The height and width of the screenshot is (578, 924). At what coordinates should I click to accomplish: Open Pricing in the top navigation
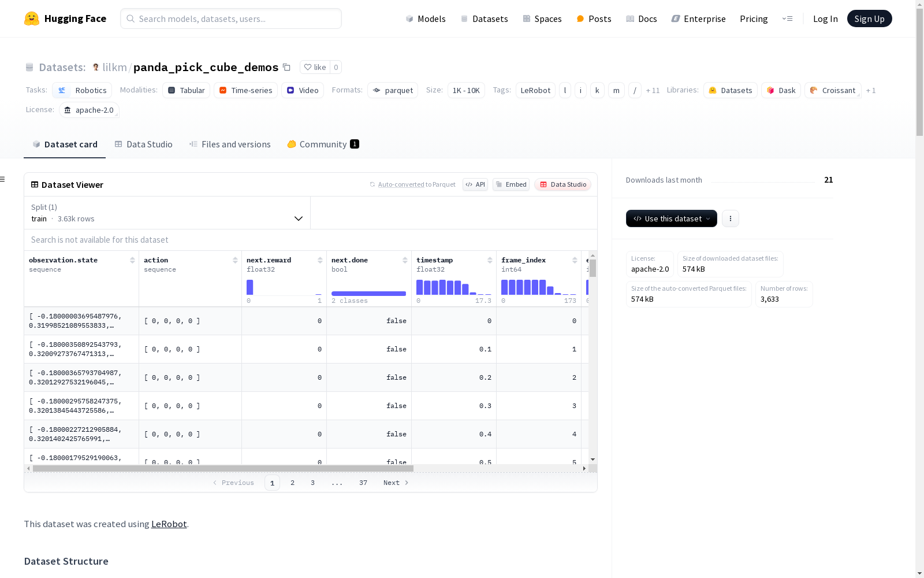tap(754, 18)
